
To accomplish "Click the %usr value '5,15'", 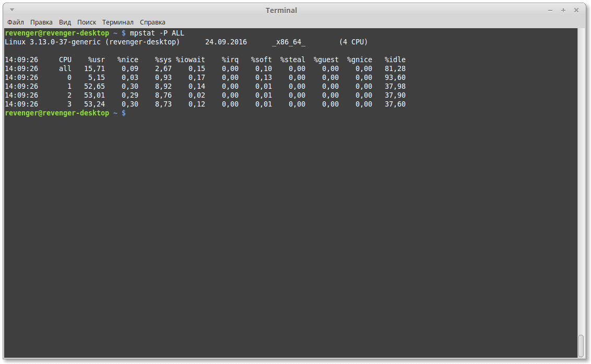I will (x=97, y=78).
